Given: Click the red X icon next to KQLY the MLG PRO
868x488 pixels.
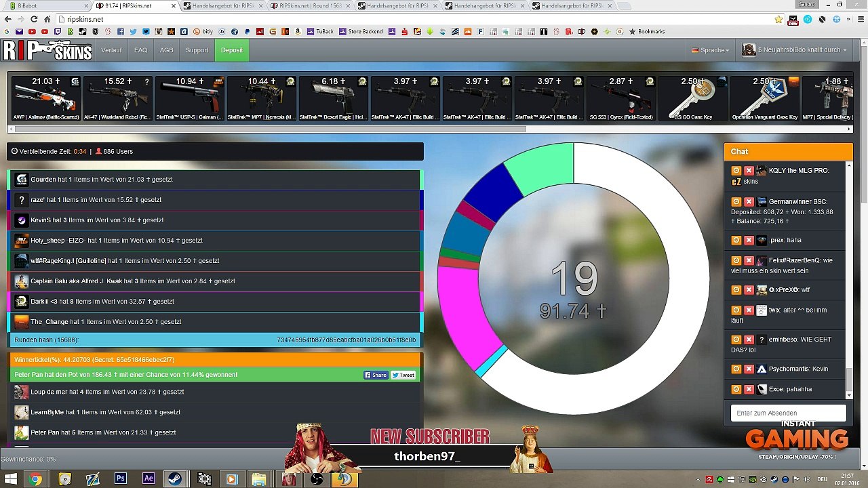Looking at the screenshot, I should pos(749,171).
